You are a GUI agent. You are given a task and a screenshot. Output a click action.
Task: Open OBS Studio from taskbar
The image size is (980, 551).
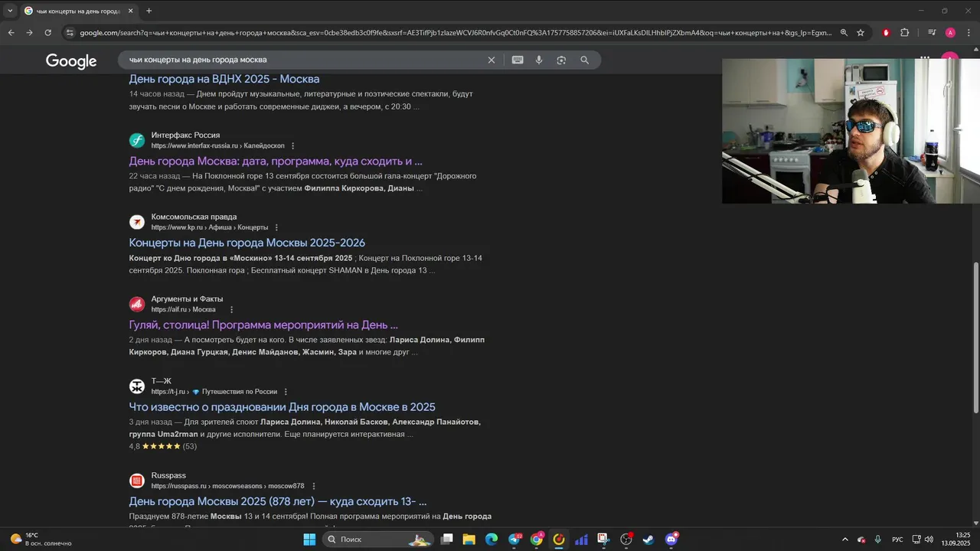point(626,540)
